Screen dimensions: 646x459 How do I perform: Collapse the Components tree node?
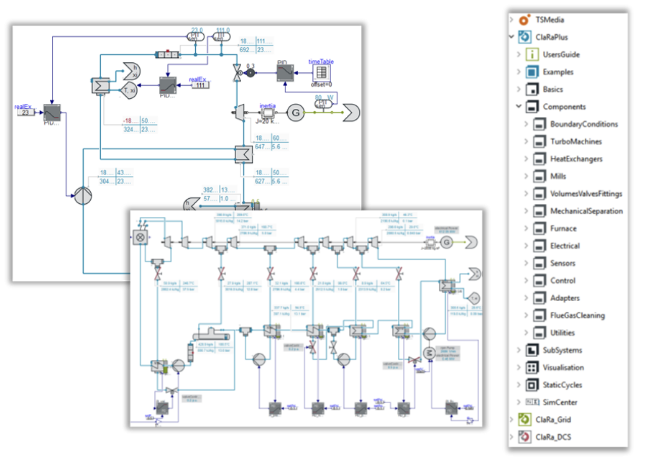(519, 106)
